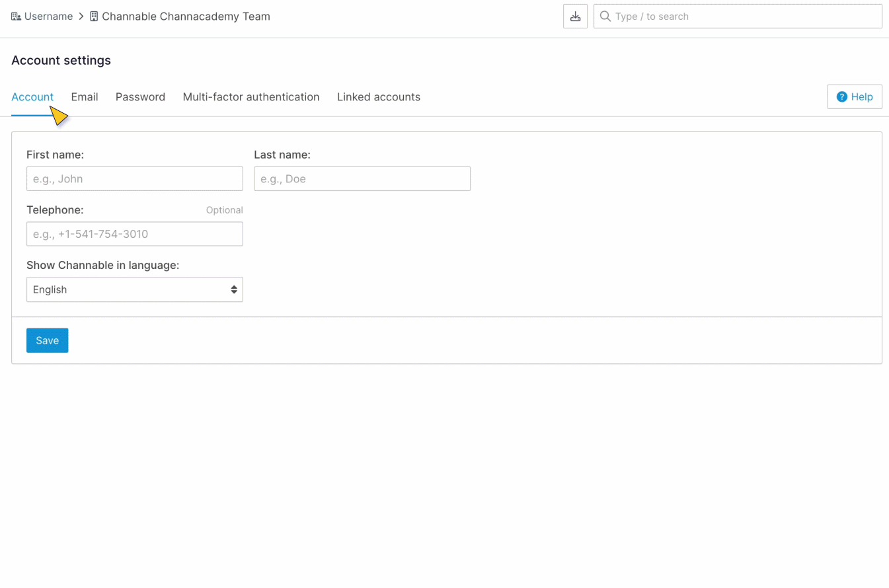Focus the Telephone input box
889x588 pixels.
(x=135, y=234)
